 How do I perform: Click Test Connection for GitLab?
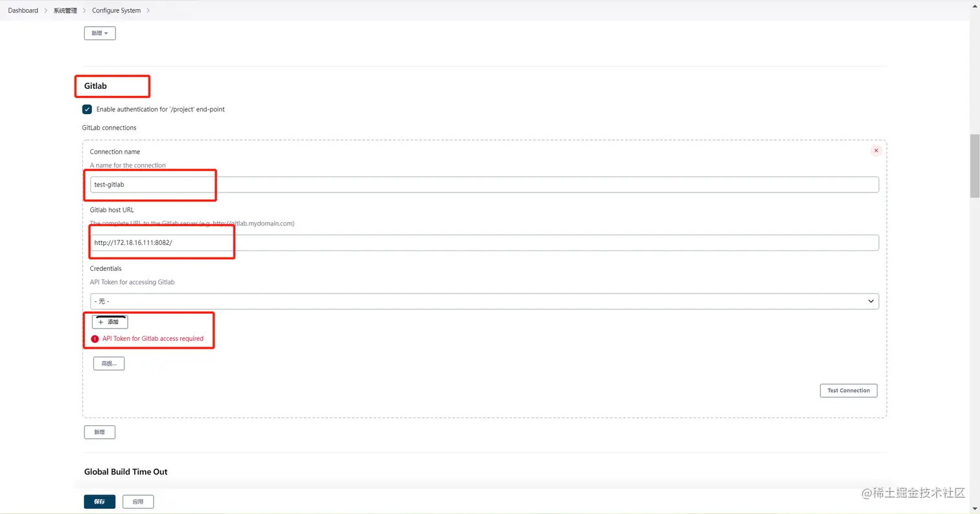[848, 390]
